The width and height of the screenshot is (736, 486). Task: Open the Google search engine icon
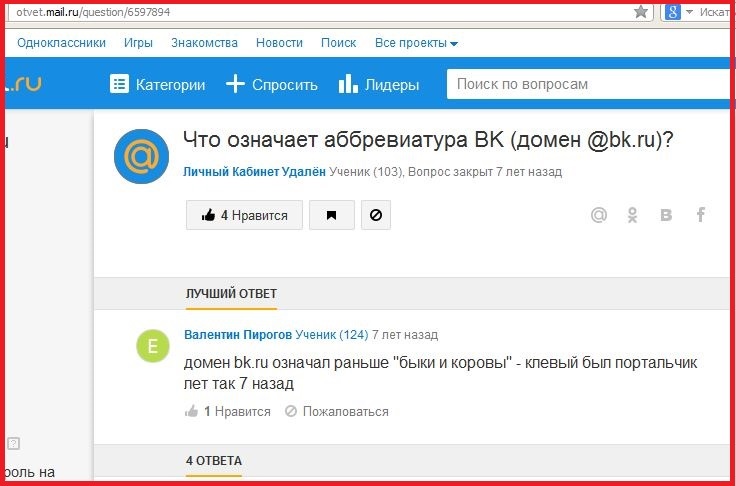coord(672,12)
